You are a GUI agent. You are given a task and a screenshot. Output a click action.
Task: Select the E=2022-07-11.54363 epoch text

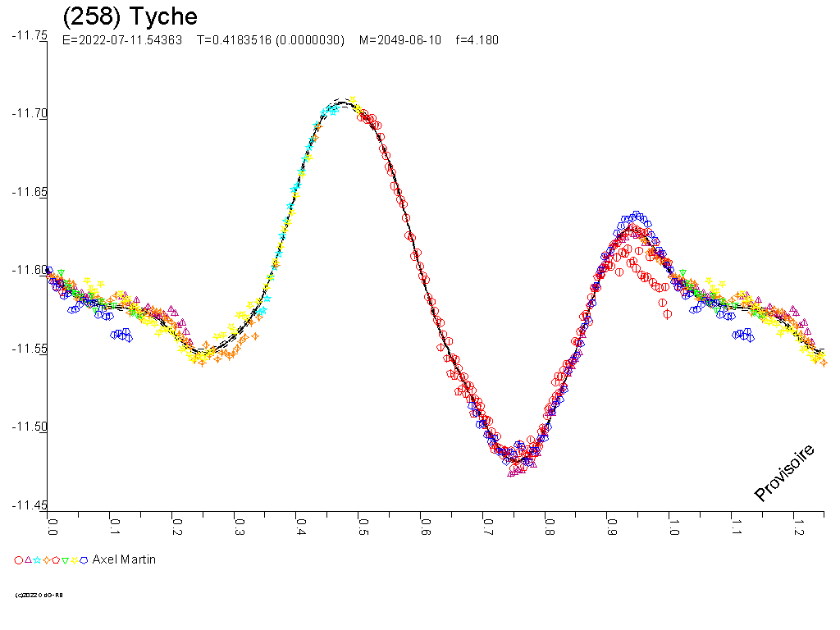122,40
